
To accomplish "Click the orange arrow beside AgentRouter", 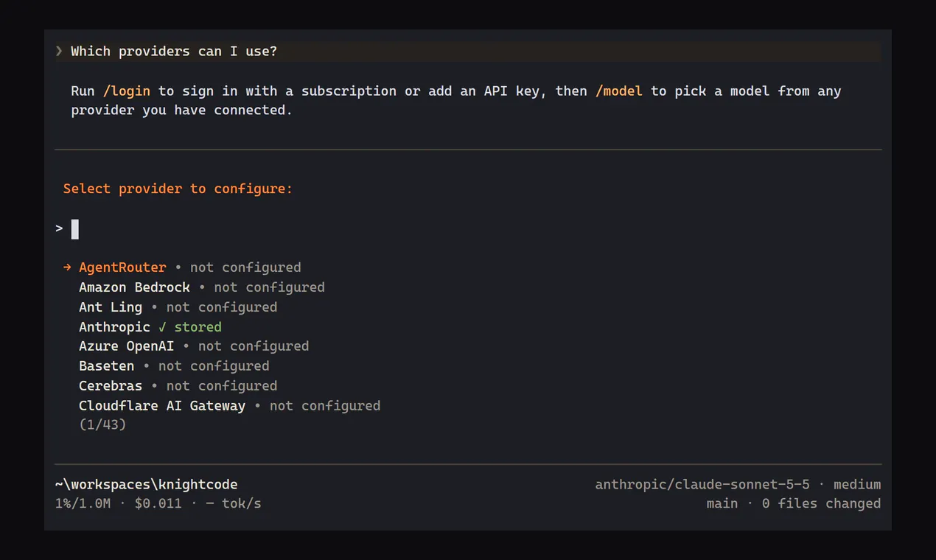I will (x=67, y=267).
